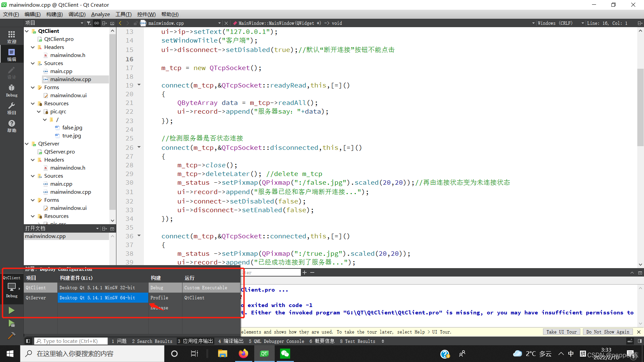Click the filter tree icon in project panel
Screen dimensions: 644x362
click(x=89, y=23)
